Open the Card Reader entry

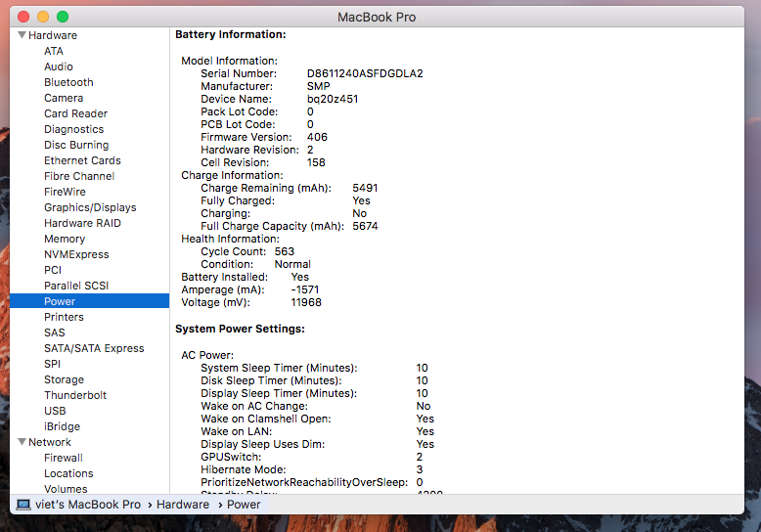(x=75, y=113)
